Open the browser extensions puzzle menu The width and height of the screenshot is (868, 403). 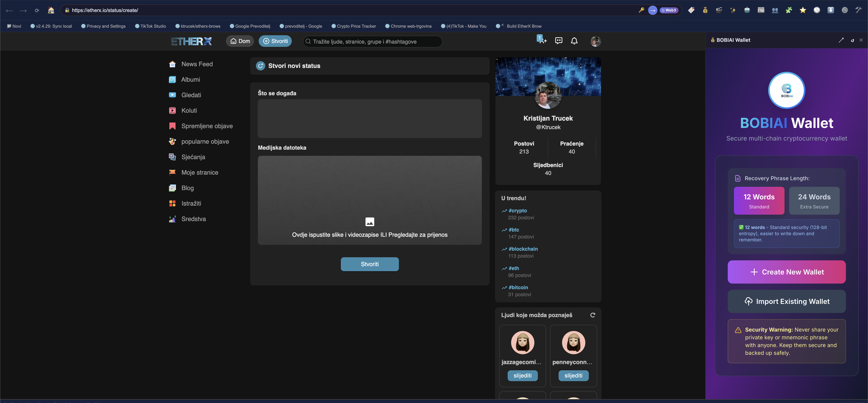tap(789, 10)
